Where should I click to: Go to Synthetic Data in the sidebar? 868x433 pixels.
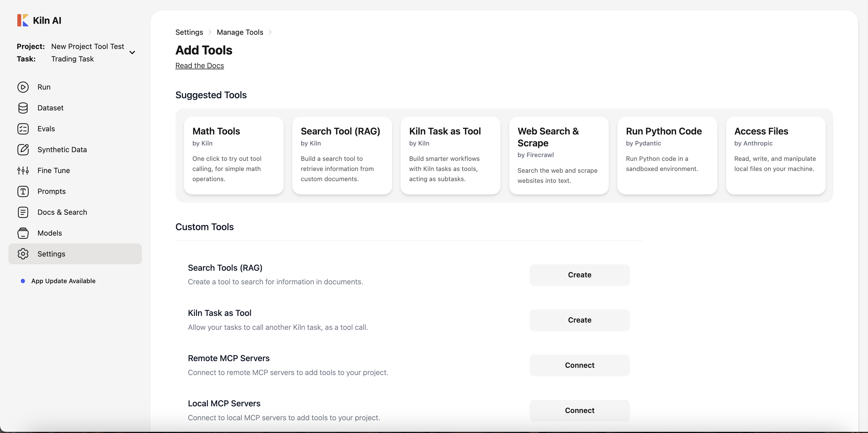pos(75,150)
